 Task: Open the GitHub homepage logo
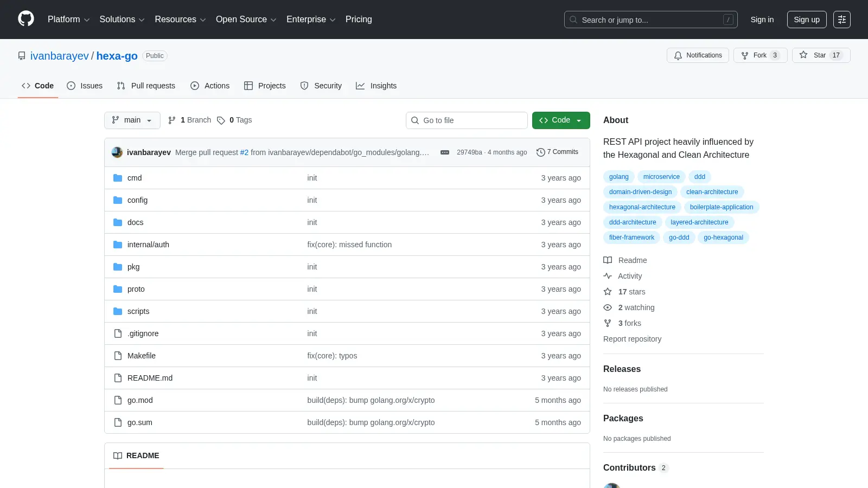(x=26, y=19)
